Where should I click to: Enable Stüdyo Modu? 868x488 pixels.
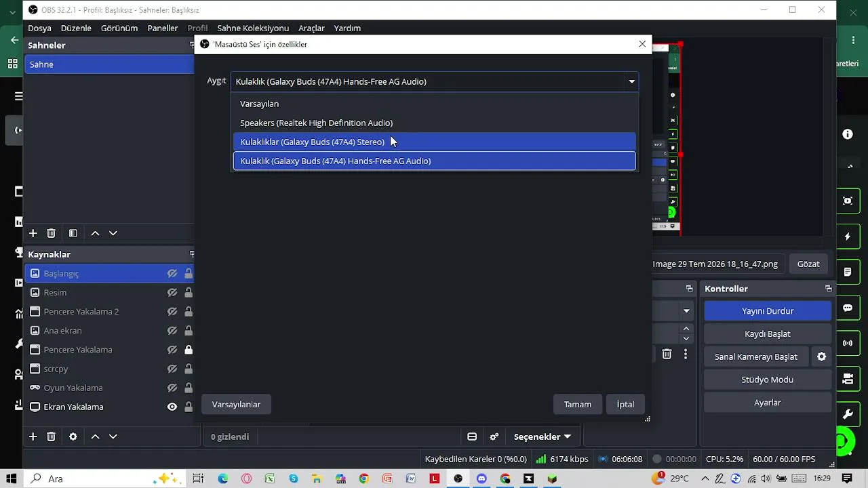point(768,380)
